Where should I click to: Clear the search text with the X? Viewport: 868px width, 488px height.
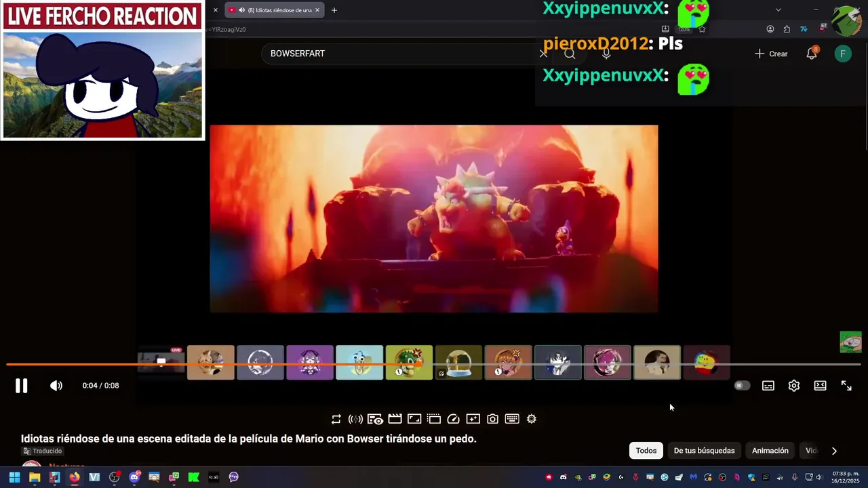pyautogui.click(x=543, y=54)
